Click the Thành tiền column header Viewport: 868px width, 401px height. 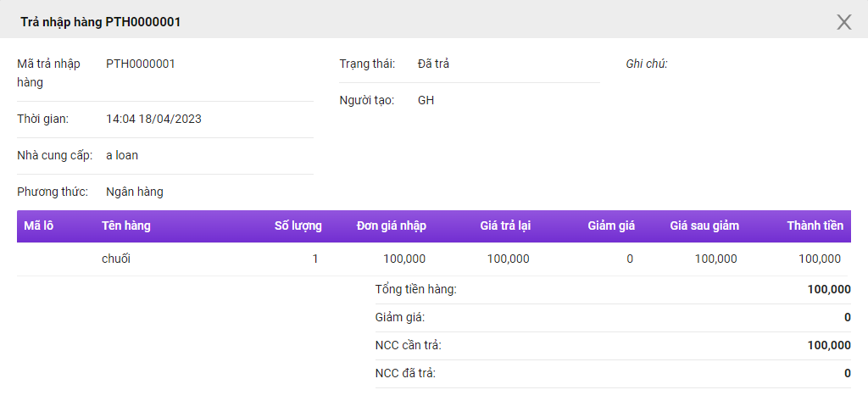[x=815, y=226]
